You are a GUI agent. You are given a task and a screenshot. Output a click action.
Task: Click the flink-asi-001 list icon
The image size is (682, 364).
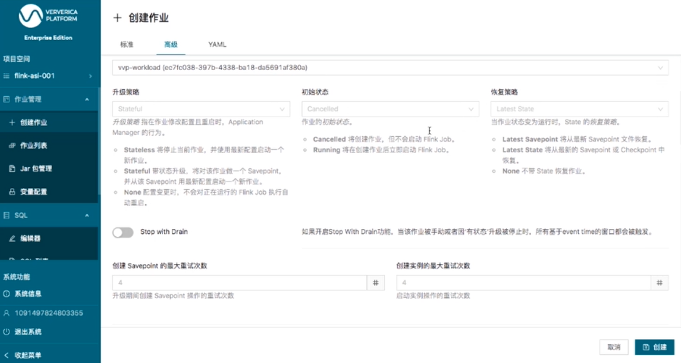tap(7, 76)
